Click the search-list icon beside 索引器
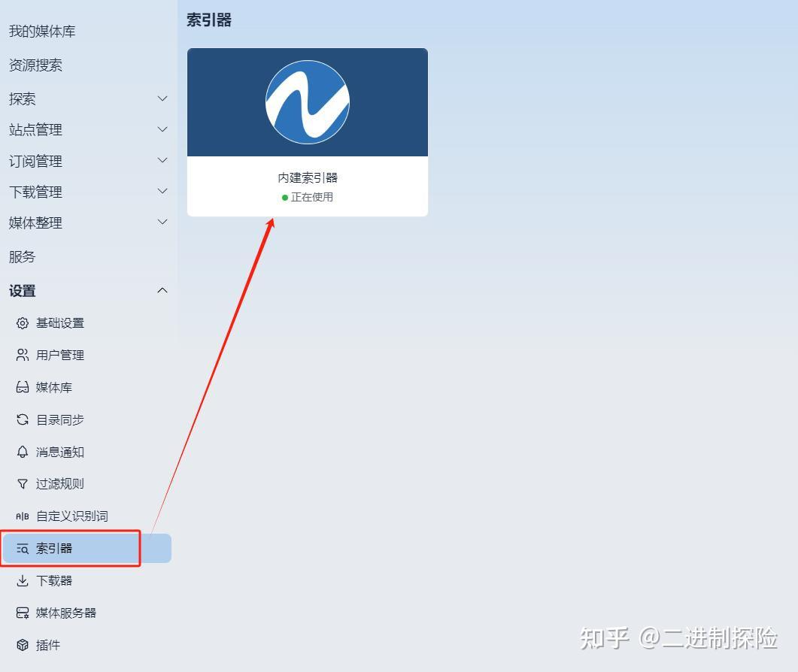This screenshot has width=798, height=672. point(23,549)
